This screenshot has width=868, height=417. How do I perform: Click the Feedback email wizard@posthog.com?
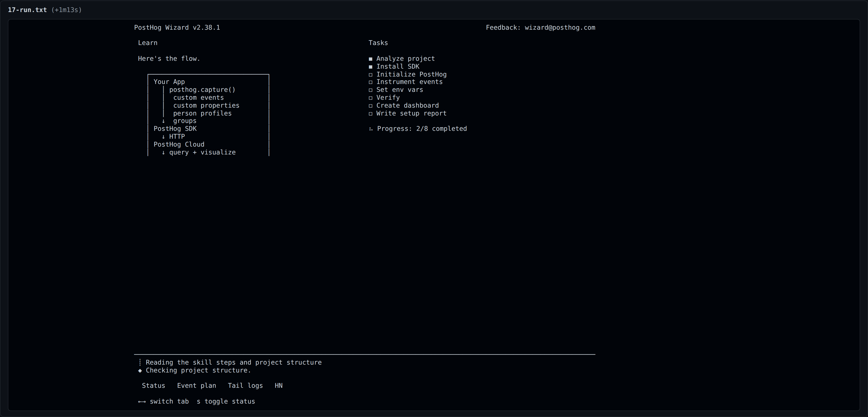(x=560, y=28)
